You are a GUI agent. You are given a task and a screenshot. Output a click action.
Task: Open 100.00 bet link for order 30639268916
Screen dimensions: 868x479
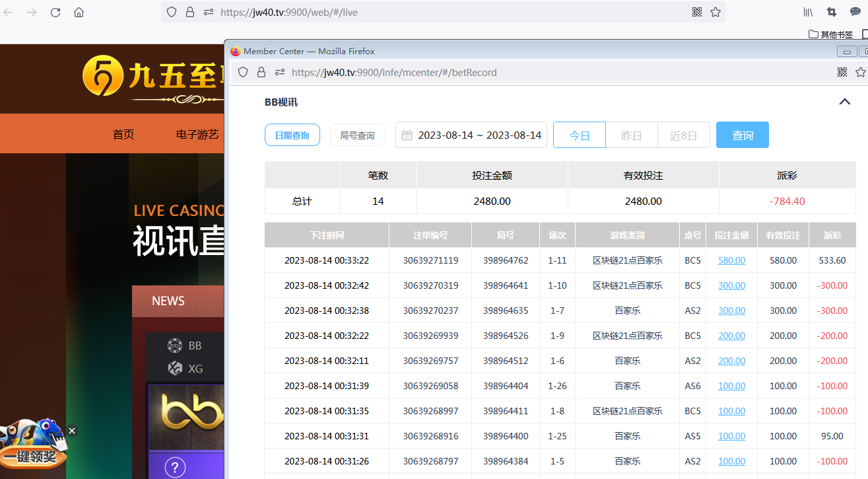731,436
